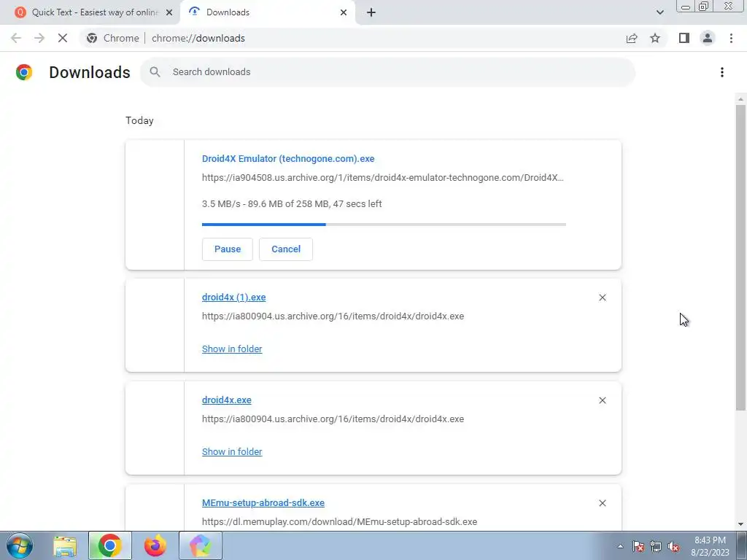The width and height of the screenshot is (747, 560).
Task: Show droid4x (1).exe in folder
Action: coord(232,349)
